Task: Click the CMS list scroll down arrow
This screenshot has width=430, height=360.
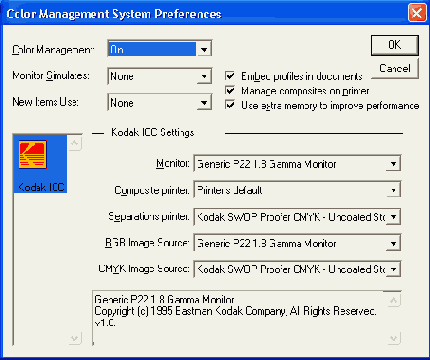Action: tap(75, 338)
